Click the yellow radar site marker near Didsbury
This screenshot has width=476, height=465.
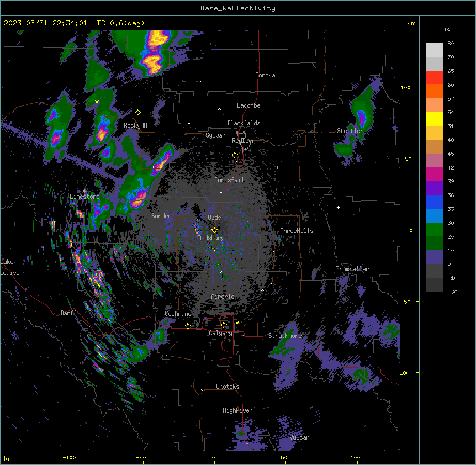(x=214, y=230)
